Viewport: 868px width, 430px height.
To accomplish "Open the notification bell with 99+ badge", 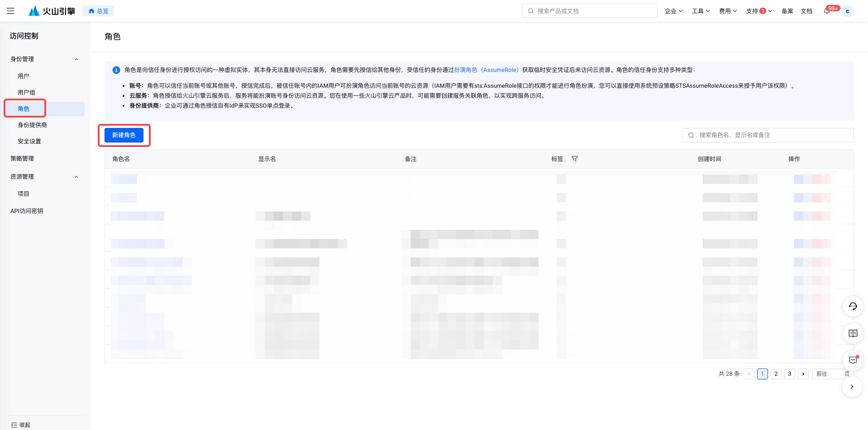I will pos(827,11).
